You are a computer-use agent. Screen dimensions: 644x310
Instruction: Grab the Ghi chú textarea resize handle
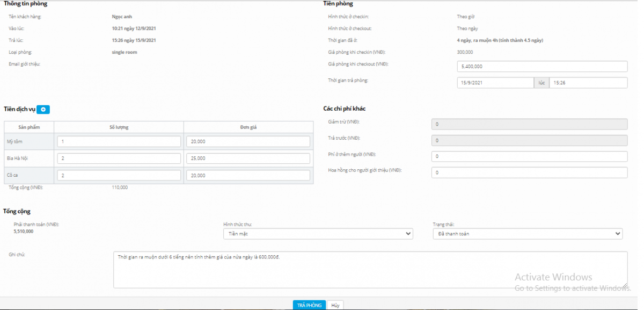click(625, 285)
